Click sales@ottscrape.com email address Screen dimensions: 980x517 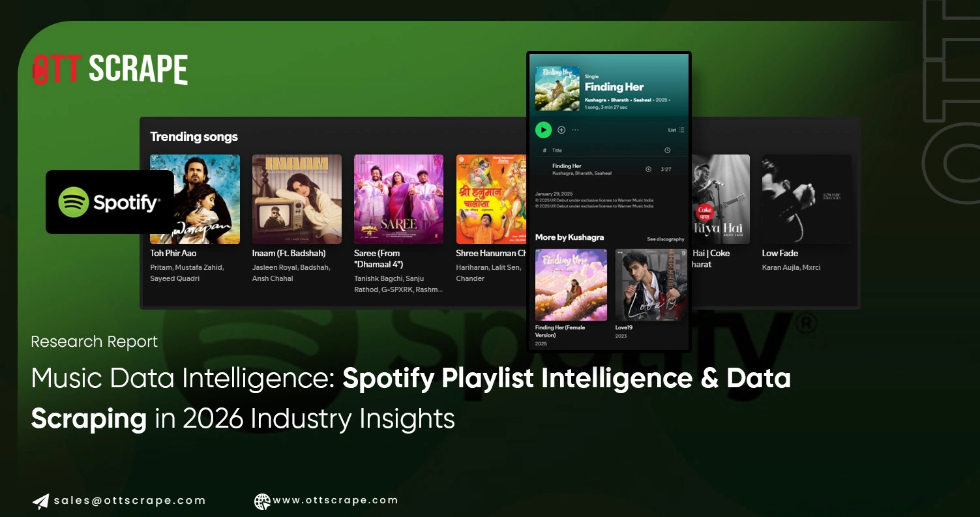[x=130, y=501]
